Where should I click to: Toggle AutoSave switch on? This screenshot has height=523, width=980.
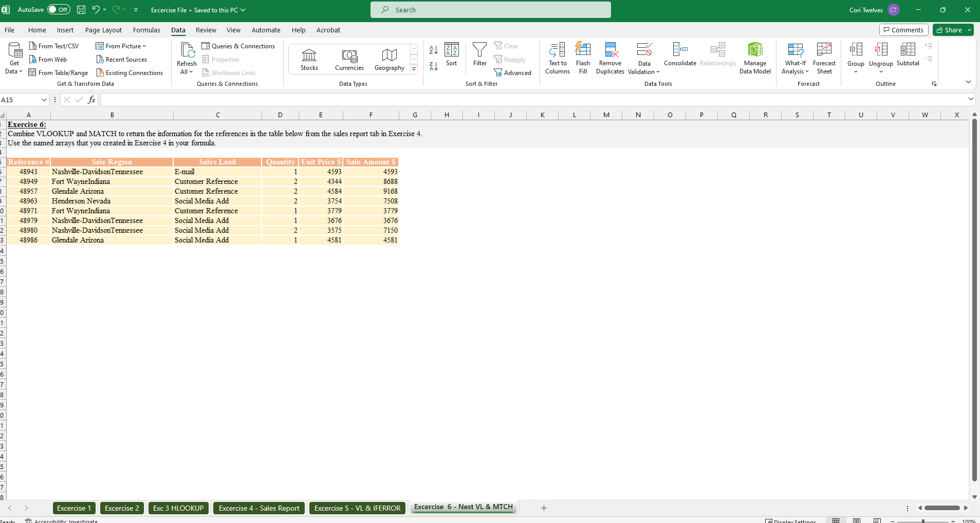[59, 10]
